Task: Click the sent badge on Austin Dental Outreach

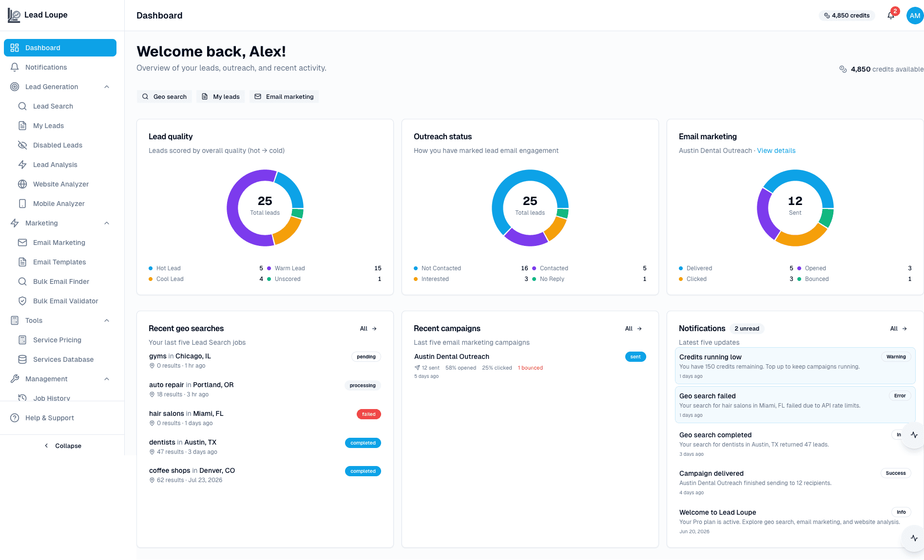Action: [x=635, y=357]
